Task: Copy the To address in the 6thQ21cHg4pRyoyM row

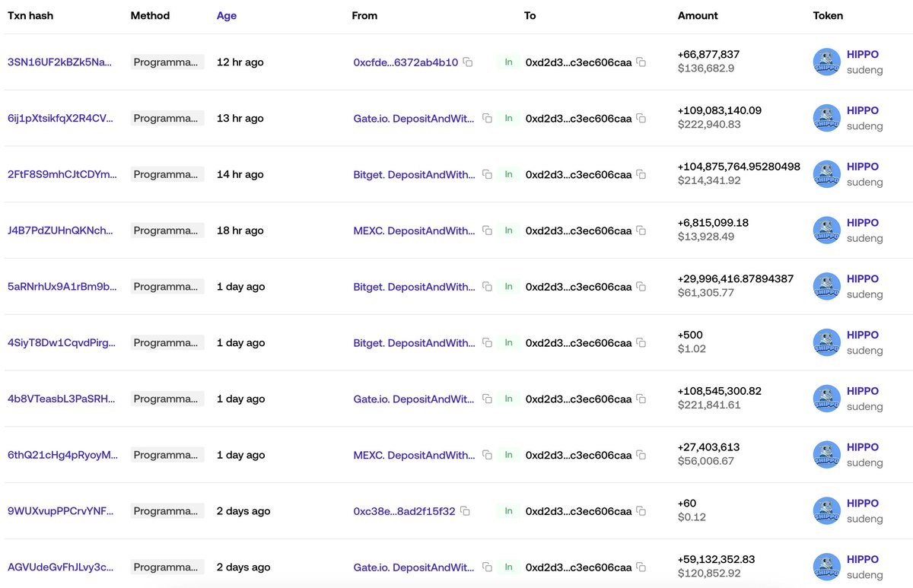Action: (641, 456)
